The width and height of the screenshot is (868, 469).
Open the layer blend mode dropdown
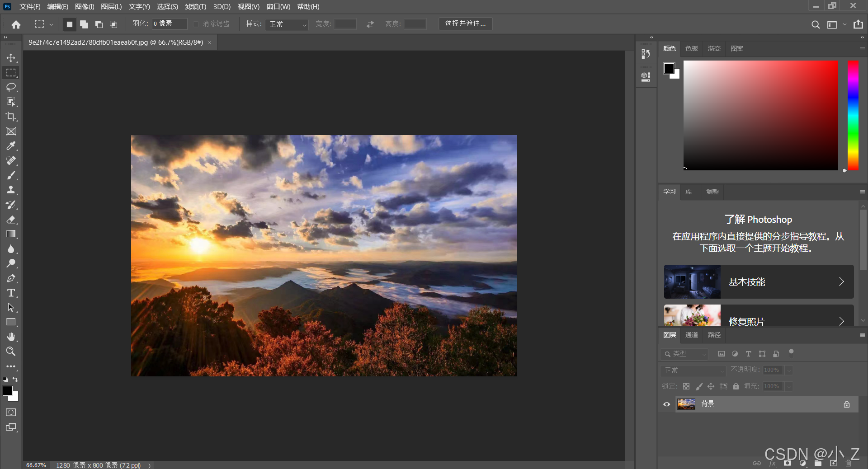pos(693,370)
